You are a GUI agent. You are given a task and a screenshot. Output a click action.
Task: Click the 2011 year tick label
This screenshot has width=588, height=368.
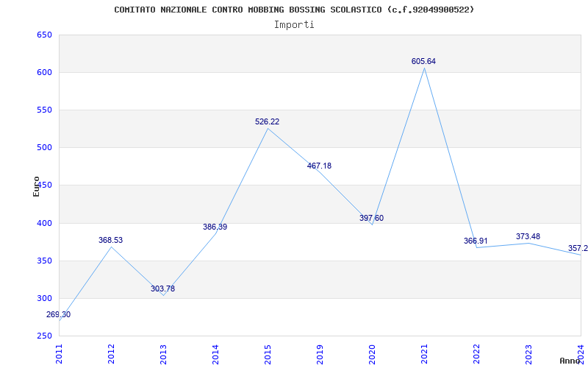(x=59, y=354)
